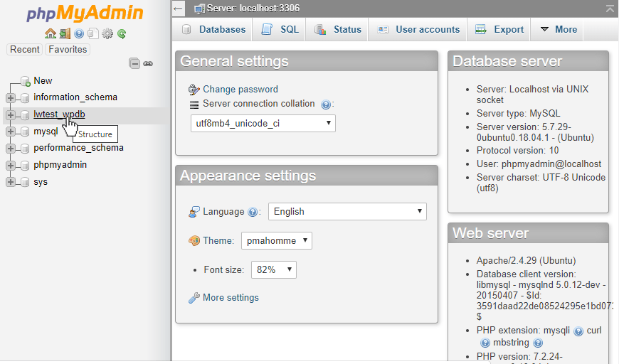This screenshot has width=619, height=364.
Task: Select phpmyadmin database name in tree
Action: coord(60,165)
